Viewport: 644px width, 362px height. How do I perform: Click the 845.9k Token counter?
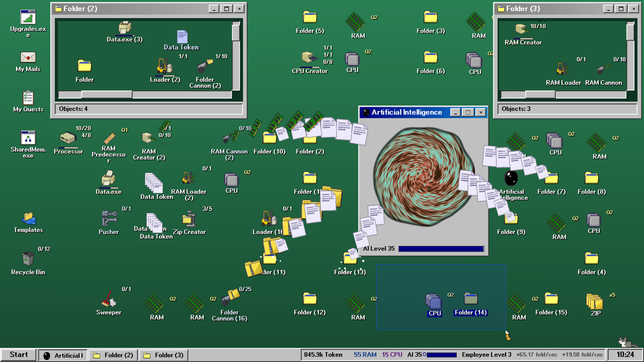323,355
